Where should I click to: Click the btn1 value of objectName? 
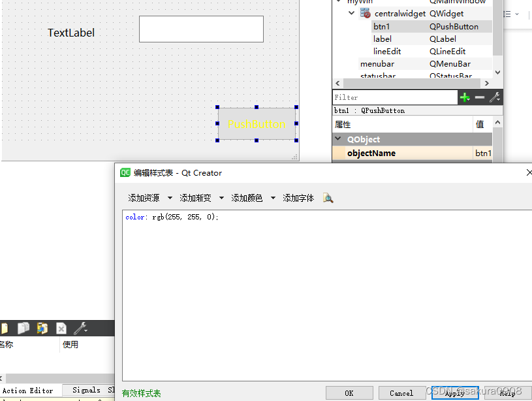(x=483, y=153)
